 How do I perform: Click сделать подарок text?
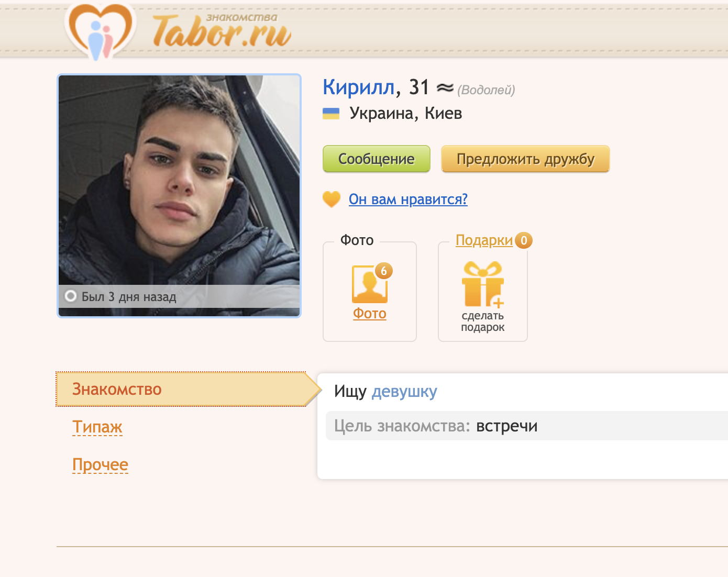pyautogui.click(x=483, y=321)
